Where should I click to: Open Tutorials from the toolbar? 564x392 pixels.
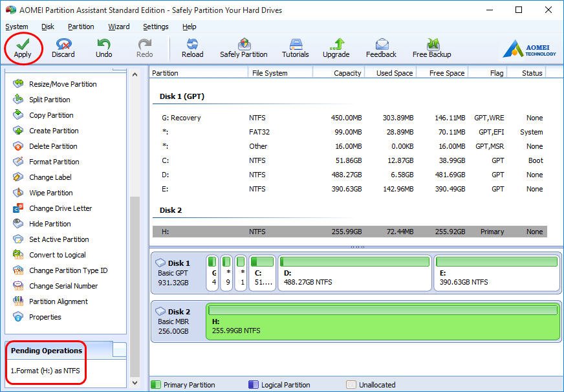(296, 48)
